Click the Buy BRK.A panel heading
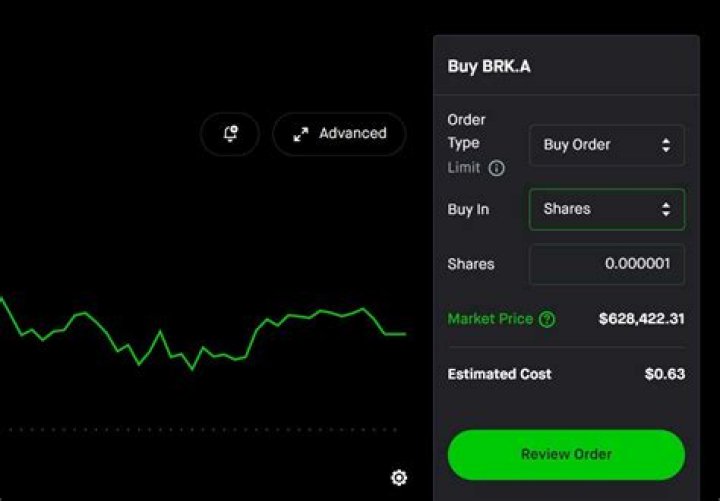This screenshot has width=720, height=501. point(489,67)
